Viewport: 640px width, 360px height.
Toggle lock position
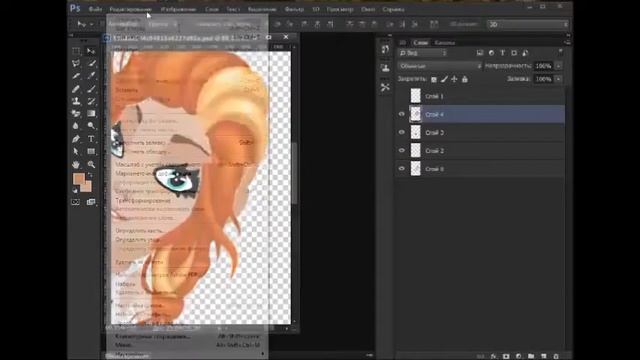(x=454, y=79)
